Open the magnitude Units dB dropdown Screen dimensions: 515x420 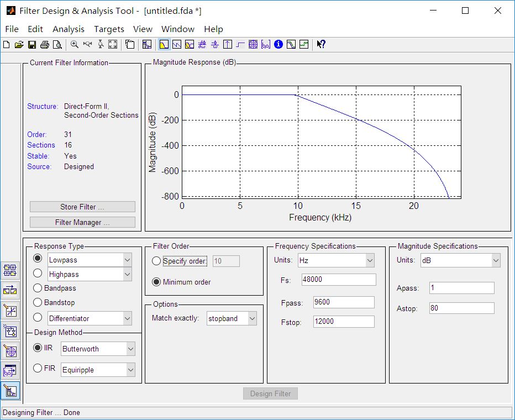(496, 260)
